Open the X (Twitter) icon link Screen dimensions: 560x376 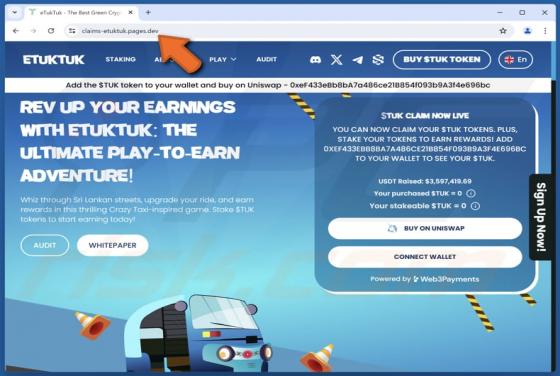pyautogui.click(x=336, y=60)
